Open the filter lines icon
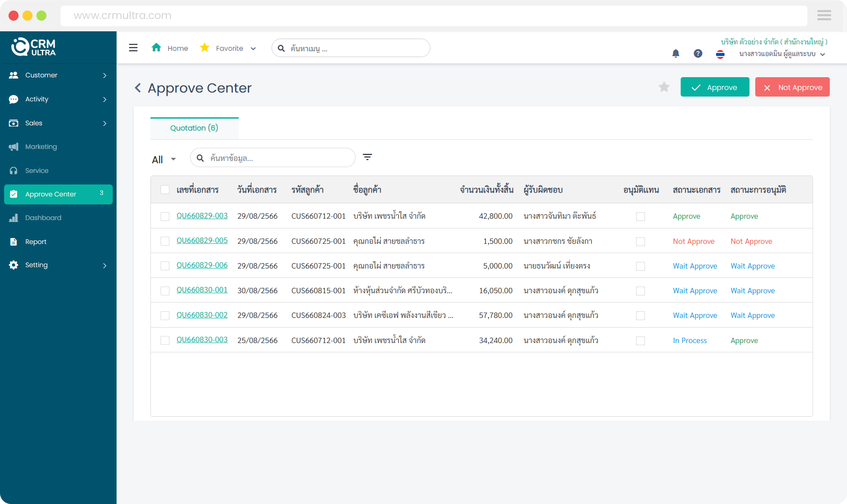 (x=367, y=157)
